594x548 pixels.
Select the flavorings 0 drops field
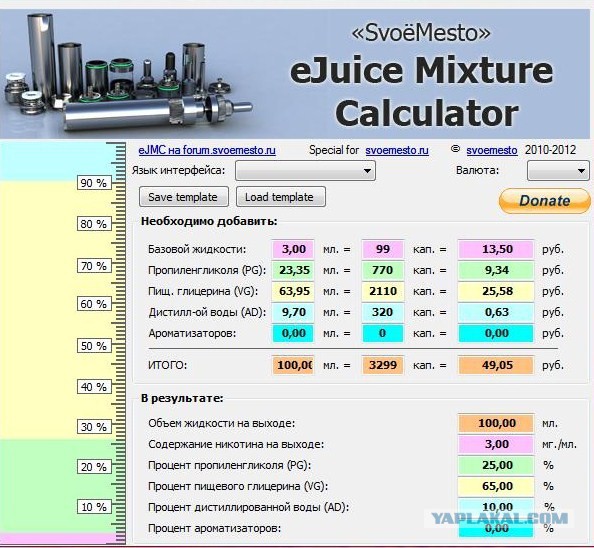383,333
